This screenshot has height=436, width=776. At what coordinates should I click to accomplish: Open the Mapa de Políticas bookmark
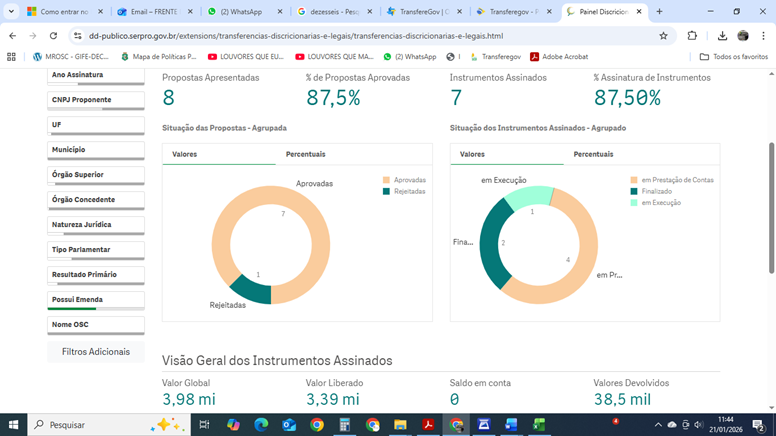[x=158, y=57]
